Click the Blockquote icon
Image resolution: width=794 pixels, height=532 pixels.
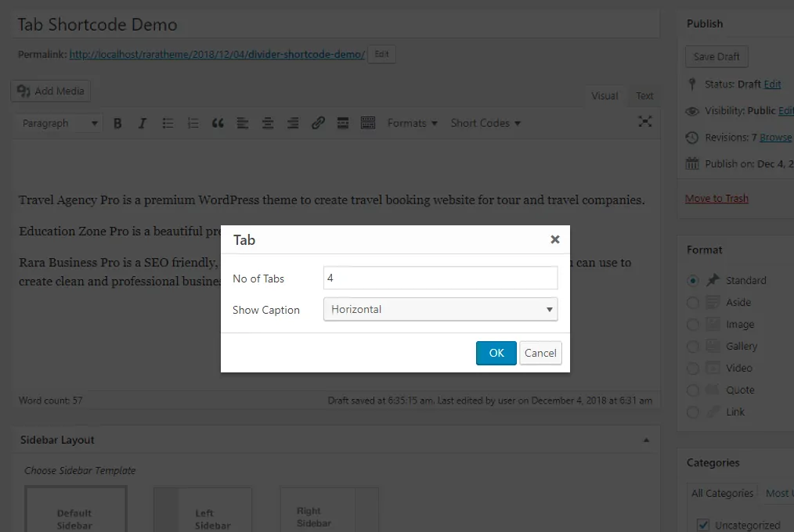218,123
